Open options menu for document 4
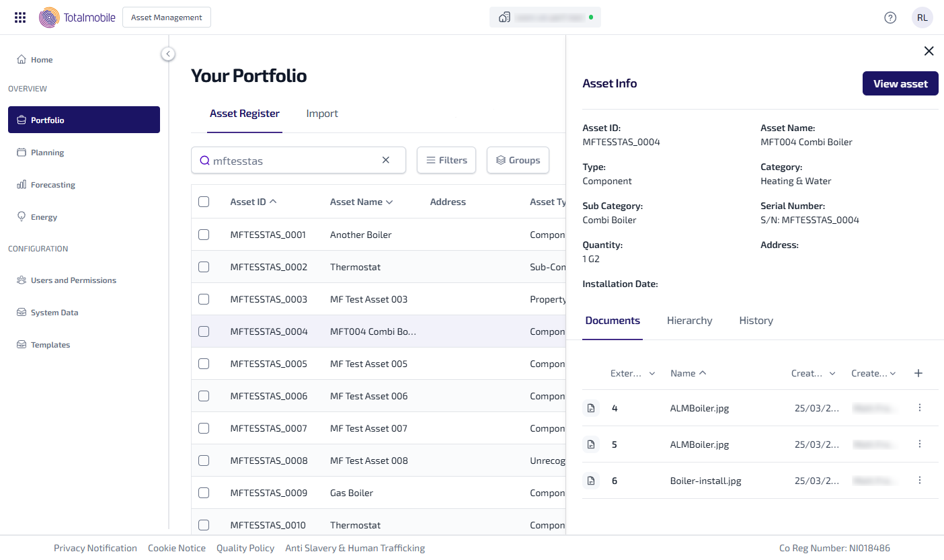This screenshot has height=560, width=944. tap(920, 407)
